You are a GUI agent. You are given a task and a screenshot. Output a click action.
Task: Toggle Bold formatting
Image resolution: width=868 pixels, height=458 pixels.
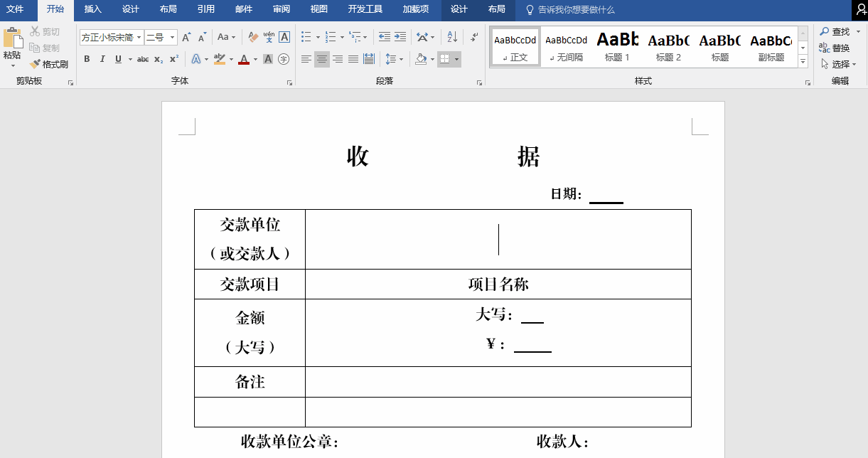[x=87, y=59]
